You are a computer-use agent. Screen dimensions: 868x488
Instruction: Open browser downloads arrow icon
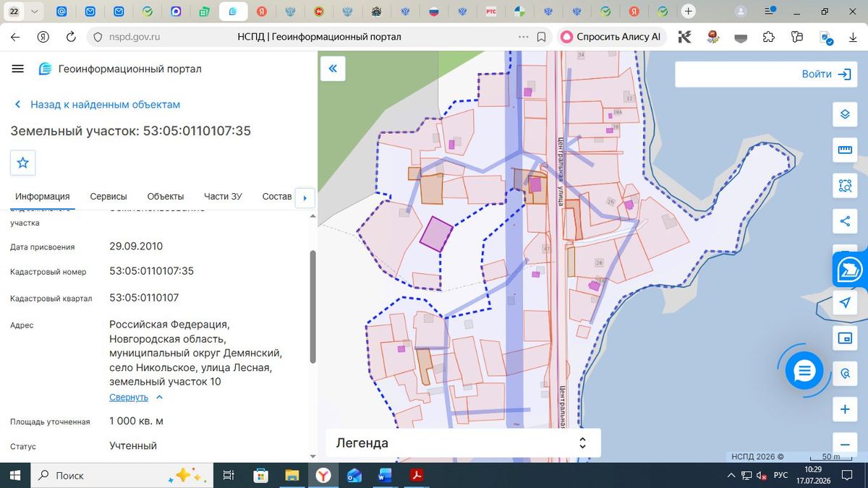853,37
